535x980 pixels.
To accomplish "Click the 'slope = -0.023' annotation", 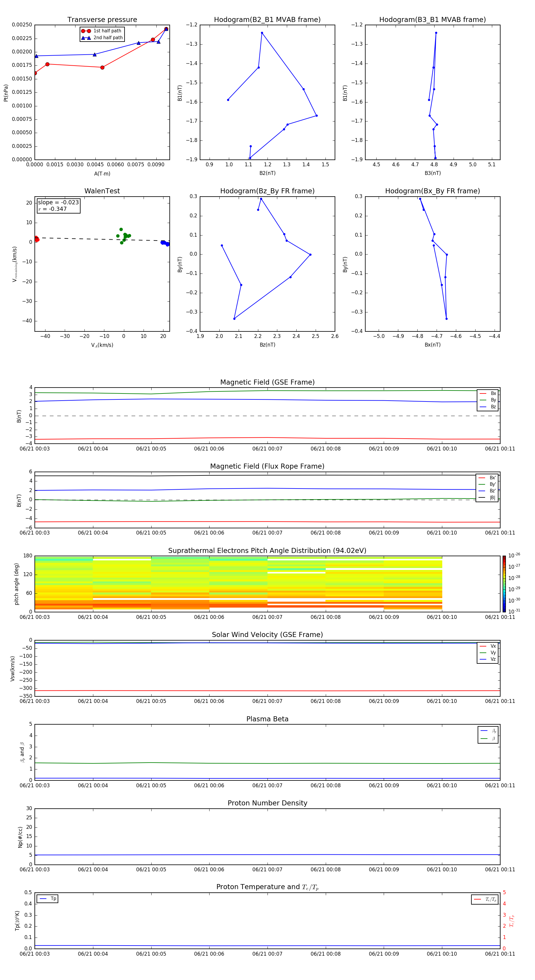I will pyautogui.click(x=58, y=203).
